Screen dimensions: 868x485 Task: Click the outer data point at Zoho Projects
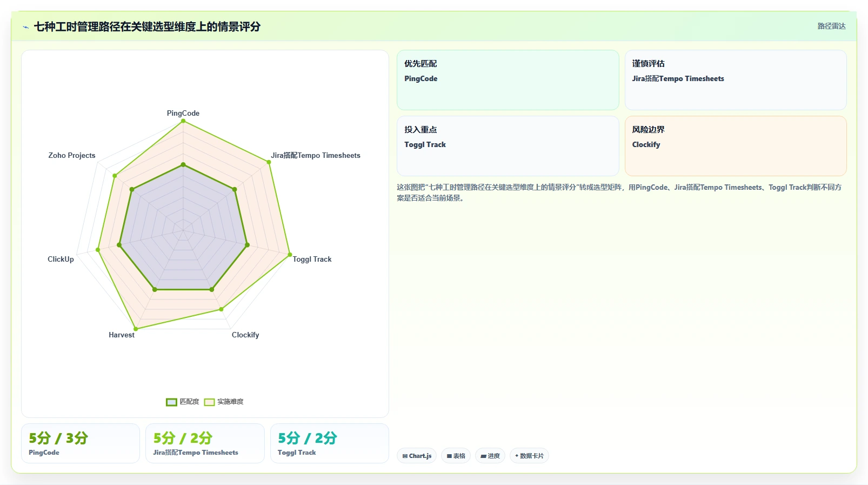coord(115,176)
